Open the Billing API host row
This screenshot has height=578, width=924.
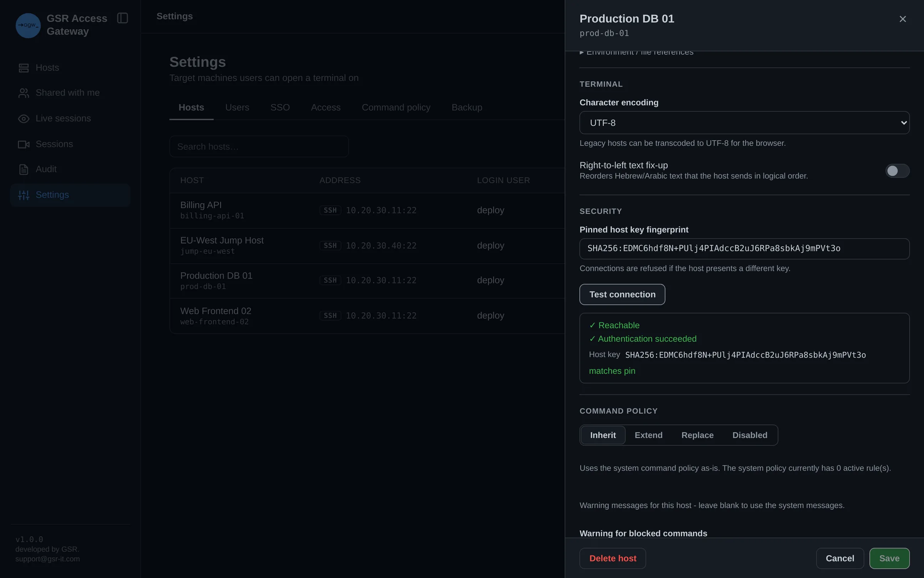pos(367,210)
